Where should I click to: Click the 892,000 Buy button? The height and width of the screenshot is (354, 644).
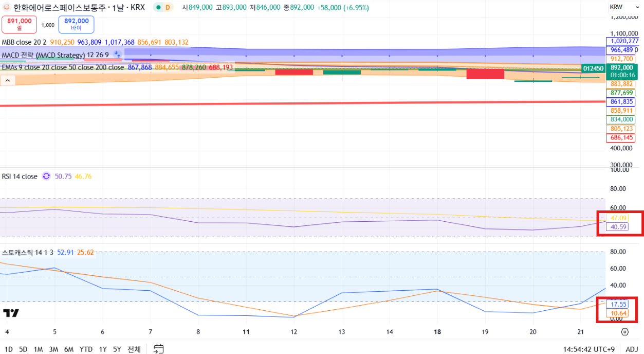76,24
